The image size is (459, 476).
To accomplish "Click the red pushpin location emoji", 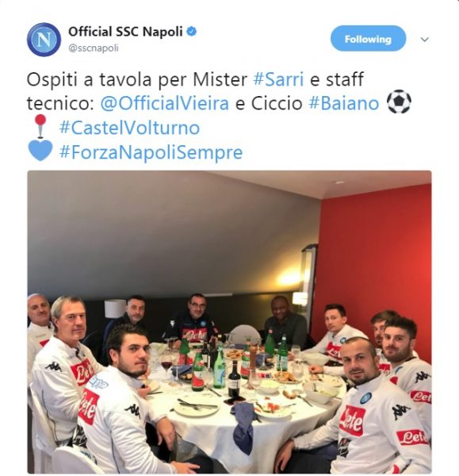I will pos(40,127).
